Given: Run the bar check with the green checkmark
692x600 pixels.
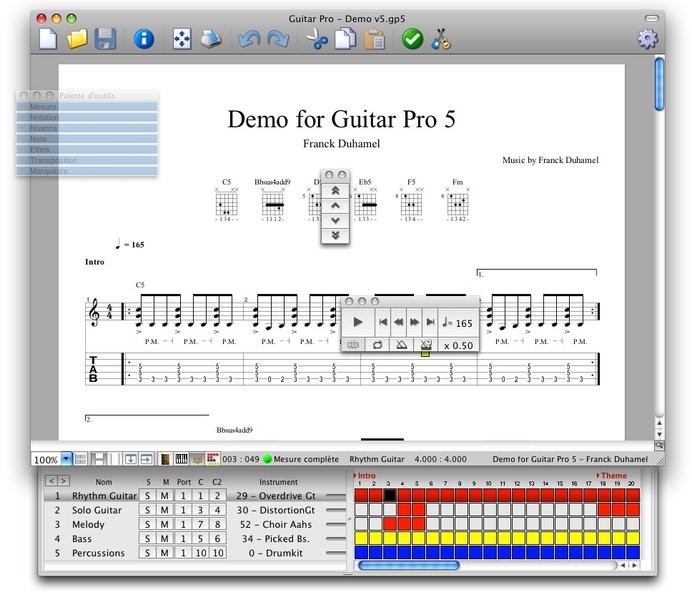Looking at the screenshot, I should coord(412,39).
